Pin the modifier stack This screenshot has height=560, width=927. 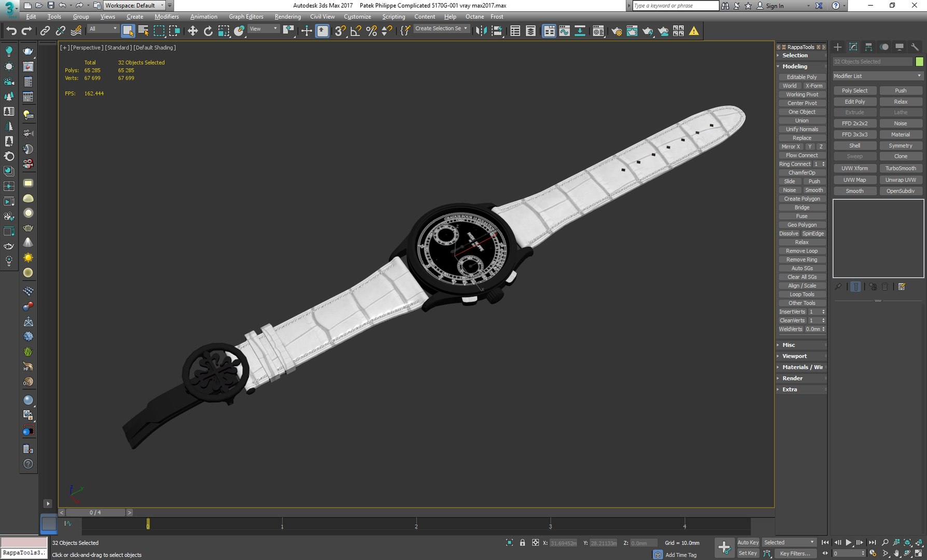click(x=838, y=287)
